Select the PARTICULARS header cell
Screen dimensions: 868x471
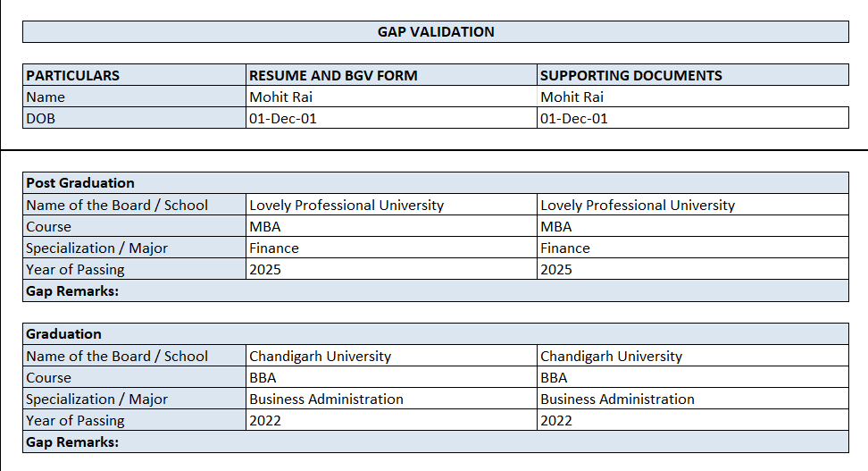[134, 75]
